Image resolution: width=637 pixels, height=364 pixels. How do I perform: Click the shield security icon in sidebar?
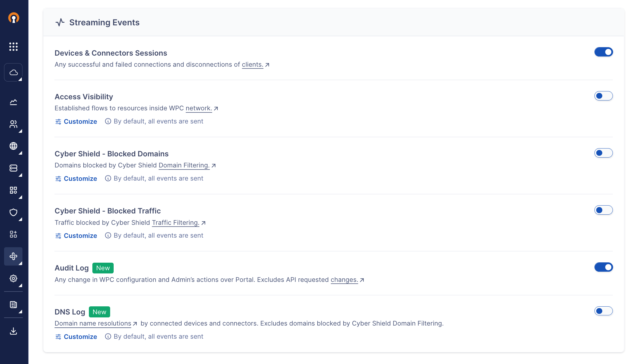click(x=13, y=213)
